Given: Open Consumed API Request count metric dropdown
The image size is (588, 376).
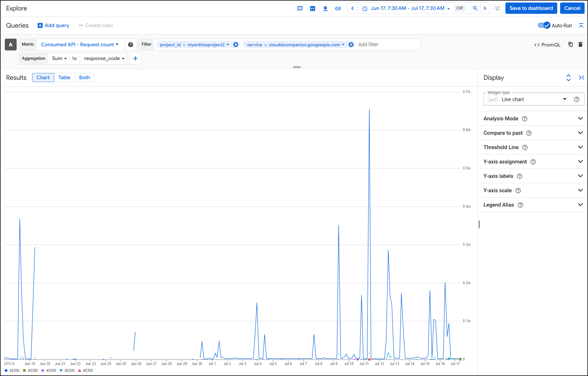Looking at the screenshot, I should click(x=80, y=45).
